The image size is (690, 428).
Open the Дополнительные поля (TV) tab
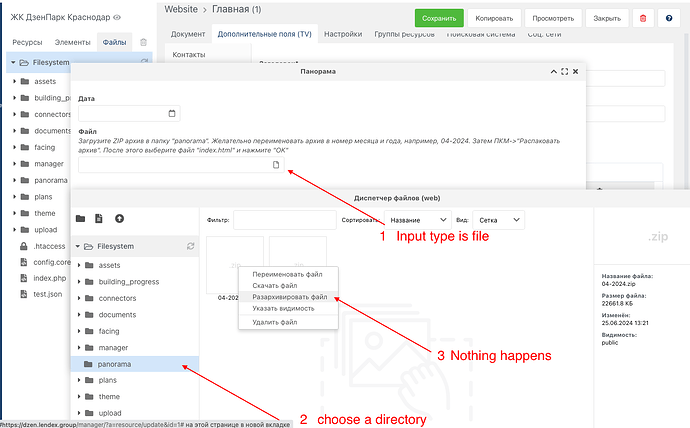264,34
